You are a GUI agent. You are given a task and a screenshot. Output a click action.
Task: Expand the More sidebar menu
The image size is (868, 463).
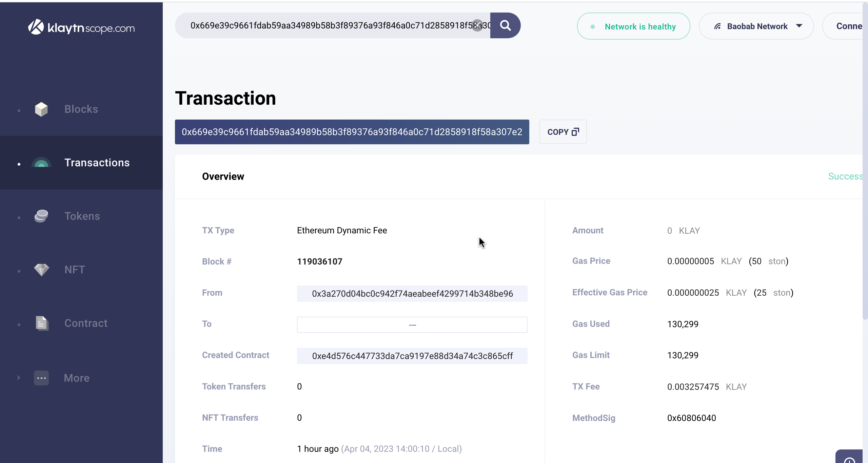(77, 378)
